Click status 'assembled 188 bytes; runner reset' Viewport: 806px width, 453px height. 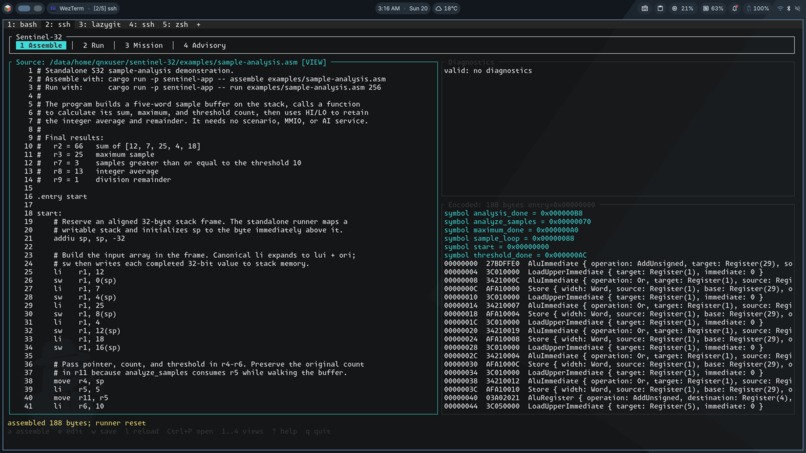click(77, 423)
